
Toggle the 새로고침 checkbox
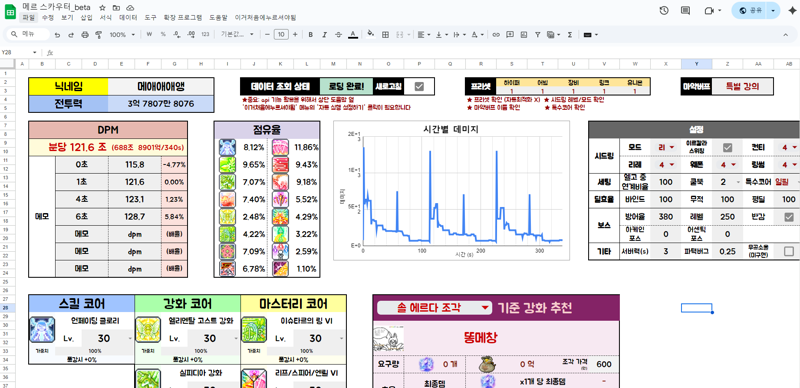[x=419, y=86]
